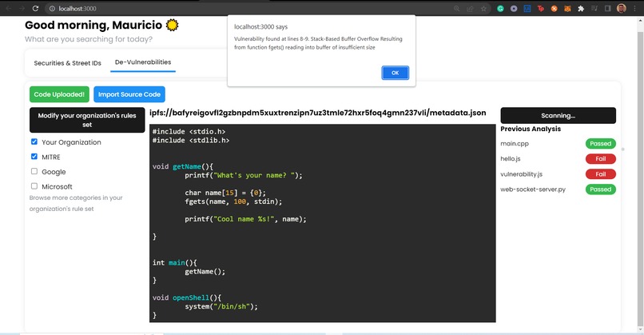644x335 pixels.
Task: Click the Good morning, Mauricio heading
Action: point(93,25)
